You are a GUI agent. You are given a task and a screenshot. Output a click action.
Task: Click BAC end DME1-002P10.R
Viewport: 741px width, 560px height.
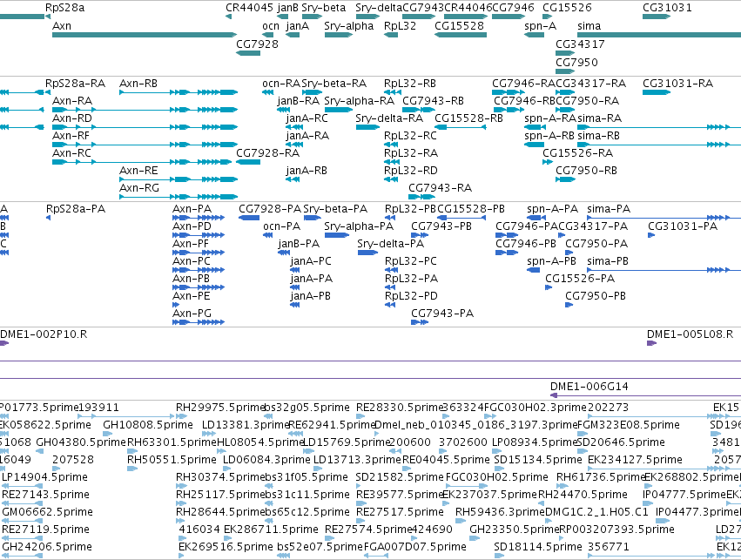pyautogui.click(x=4, y=343)
